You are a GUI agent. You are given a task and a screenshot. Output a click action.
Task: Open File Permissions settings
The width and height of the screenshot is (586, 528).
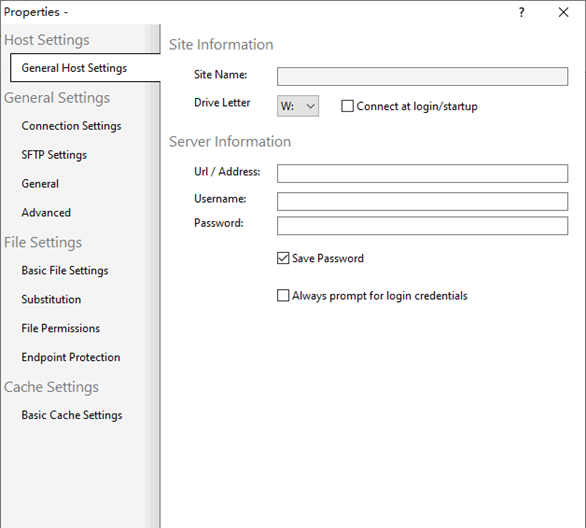point(61,328)
